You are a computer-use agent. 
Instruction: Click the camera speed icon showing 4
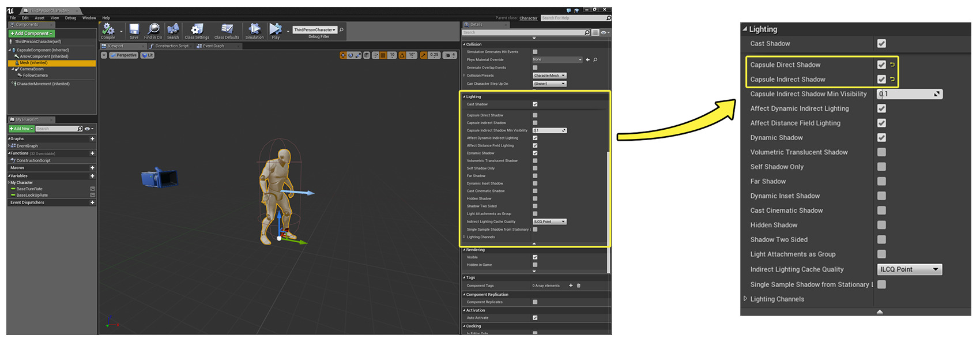point(450,55)
